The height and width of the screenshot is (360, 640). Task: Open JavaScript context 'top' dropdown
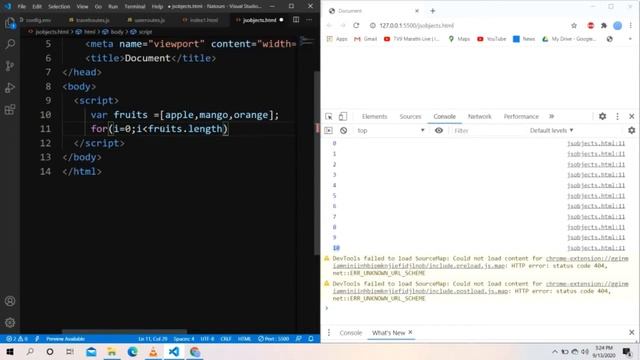click(391, 131)
